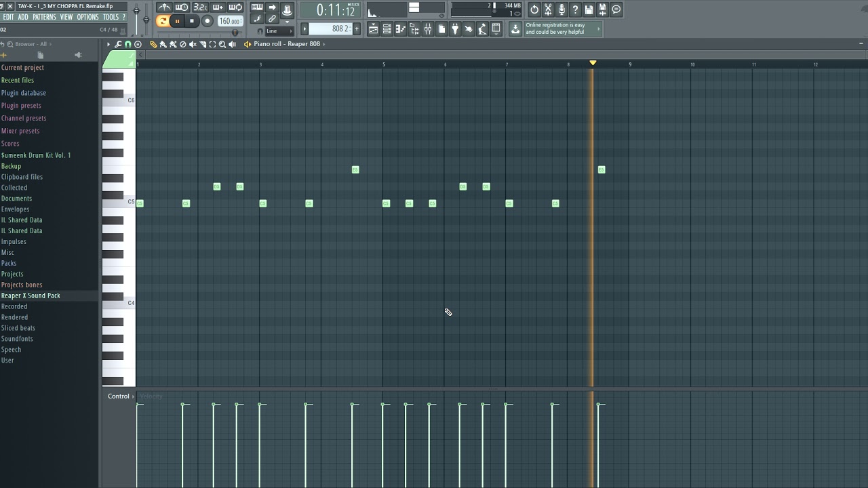
Task: Click the download registration icon
Action: coord(515,29)
